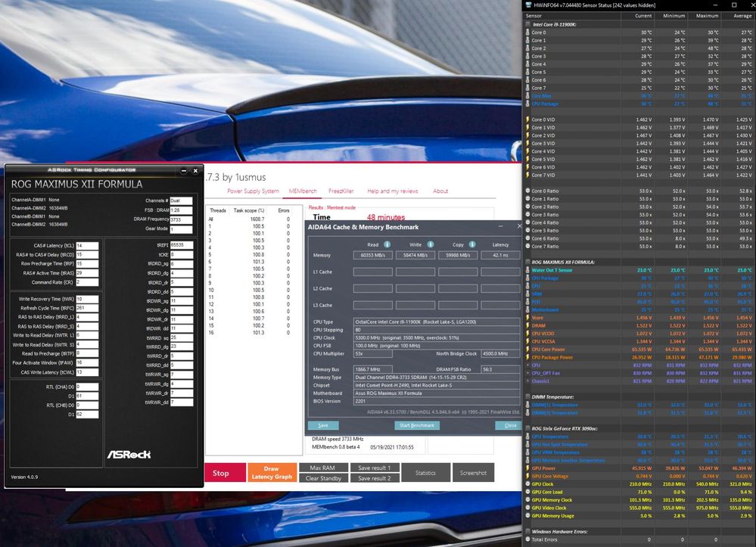Screen dimensions: 756x547
Task: Click the lightning icon beside Core 0 VID
Action: pos(527,120)
